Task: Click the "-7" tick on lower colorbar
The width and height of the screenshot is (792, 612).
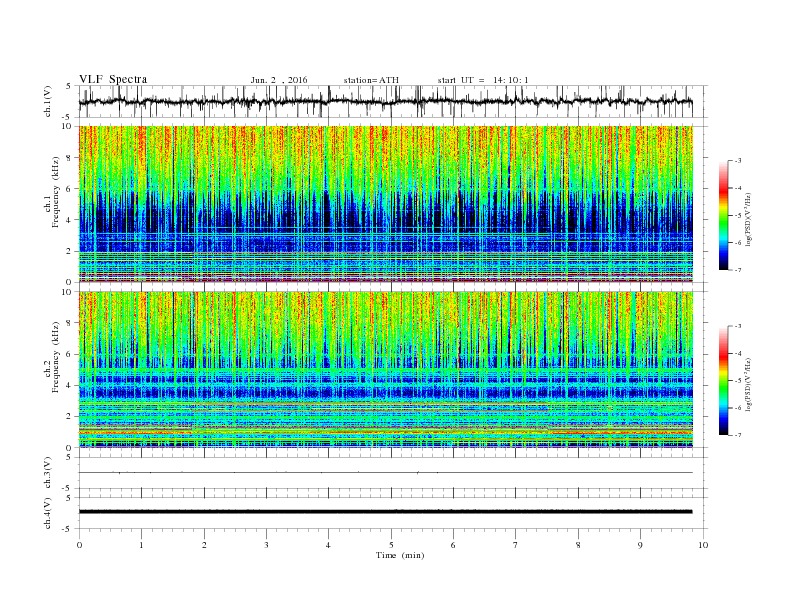Action: tap(738, 435)
